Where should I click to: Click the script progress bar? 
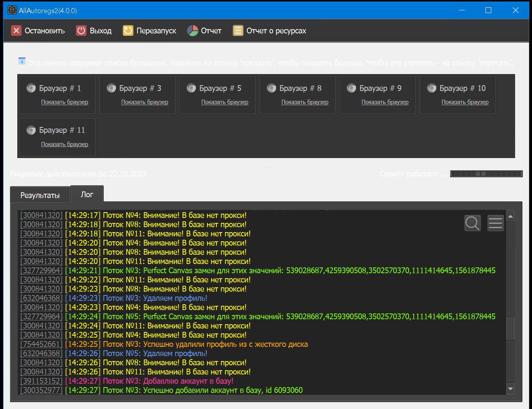tap(486, 174)
